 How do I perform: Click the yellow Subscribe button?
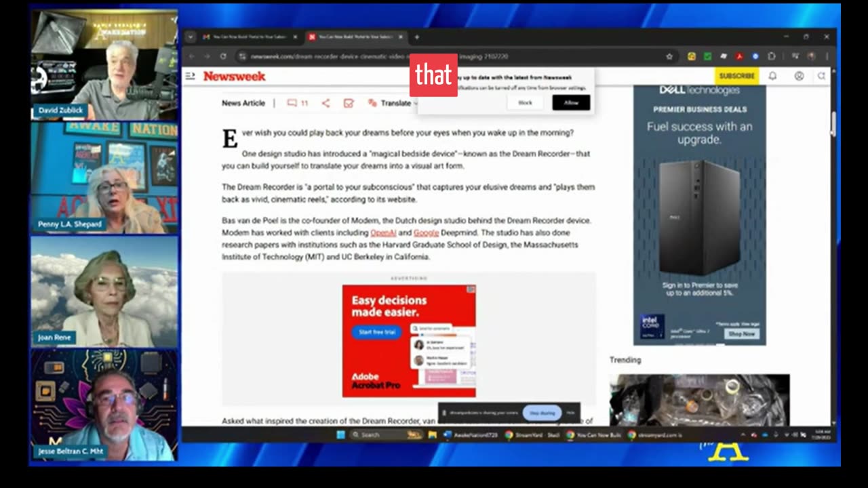coord(736,76)
